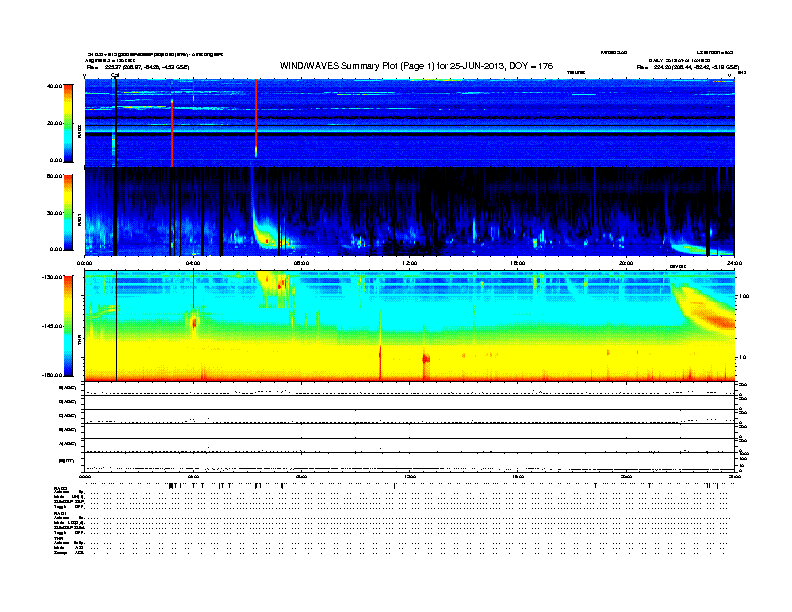
Task: Click the 08:00 label under the RAD1 panel
Action: point(302,263)
